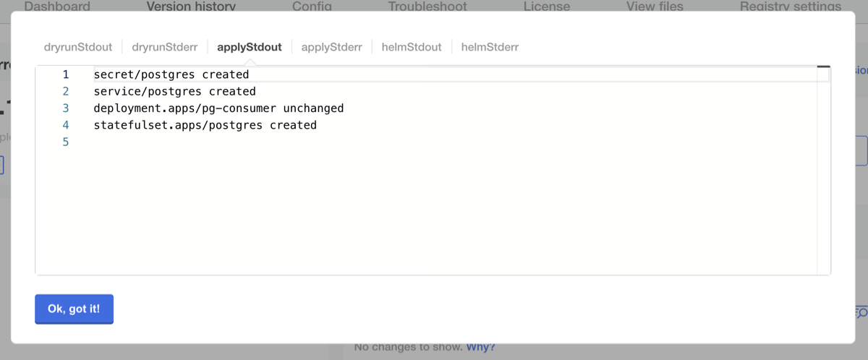Click the "deployment.apps/pg-consumer unchanged" line
This screenshot has width=868, height=360.
218,108
